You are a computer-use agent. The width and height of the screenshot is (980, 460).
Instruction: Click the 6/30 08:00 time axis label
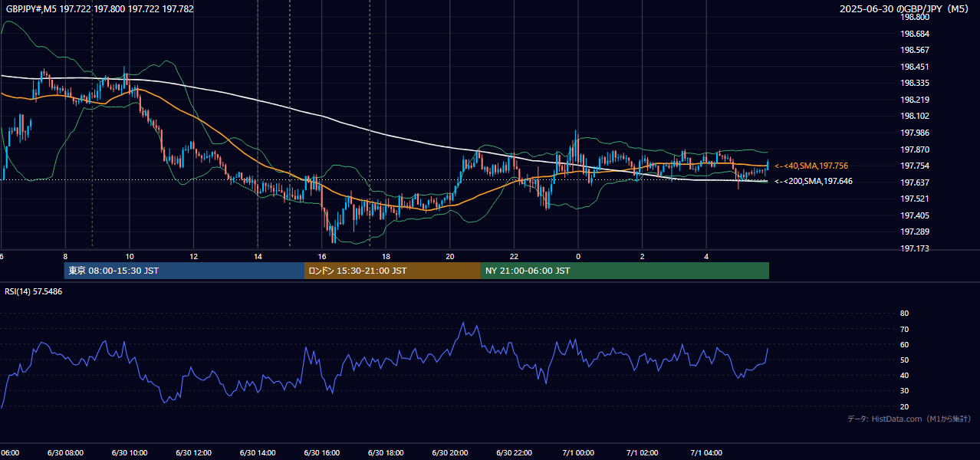pyautogui.click(x=65, y=452)
